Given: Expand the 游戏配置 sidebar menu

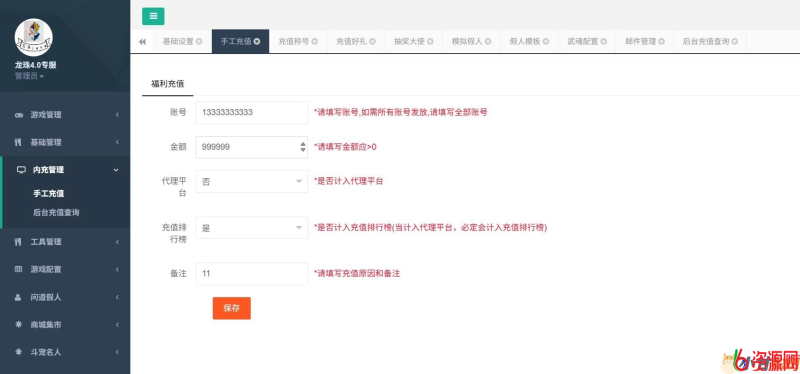Looking at the screenshot, I should 65,269.
